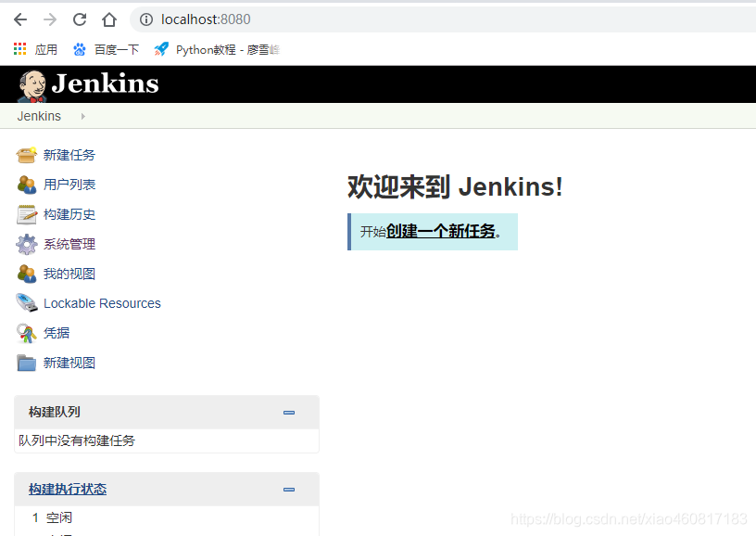Click the 用户列表 people icon

click(x=27, y=185)
